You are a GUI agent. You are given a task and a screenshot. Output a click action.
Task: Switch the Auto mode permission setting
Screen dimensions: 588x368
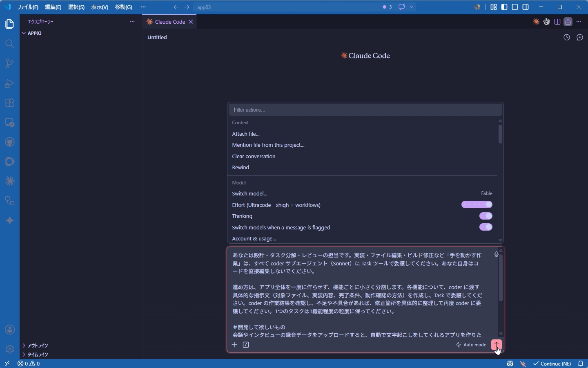pyautogui.click(x=471, y=345)
